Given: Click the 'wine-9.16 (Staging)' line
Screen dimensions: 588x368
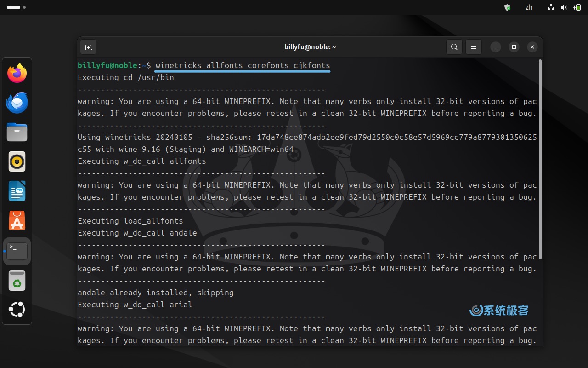Looking at the screenshot, I should coord(186,149).
